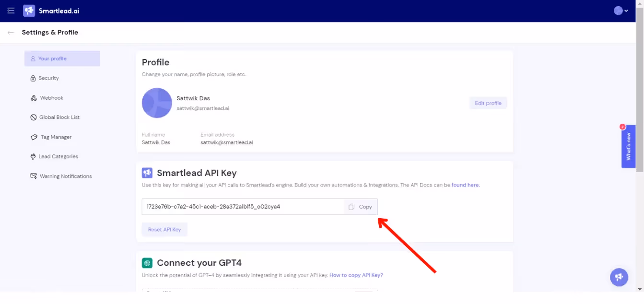Click the Webhook icon in sidebar

[34, 98]
